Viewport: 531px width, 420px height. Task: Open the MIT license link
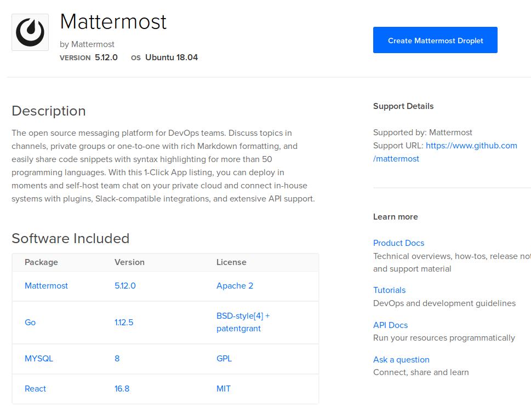click(223, 389)
